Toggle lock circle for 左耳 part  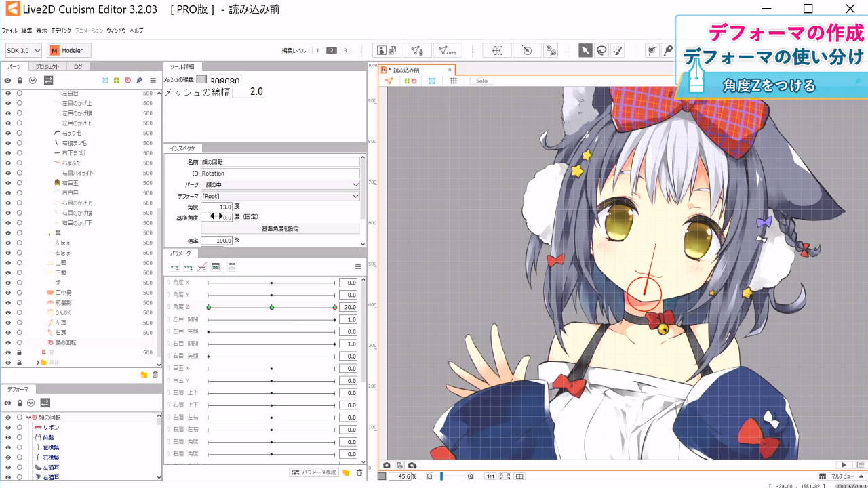click(x=19, y=323)
